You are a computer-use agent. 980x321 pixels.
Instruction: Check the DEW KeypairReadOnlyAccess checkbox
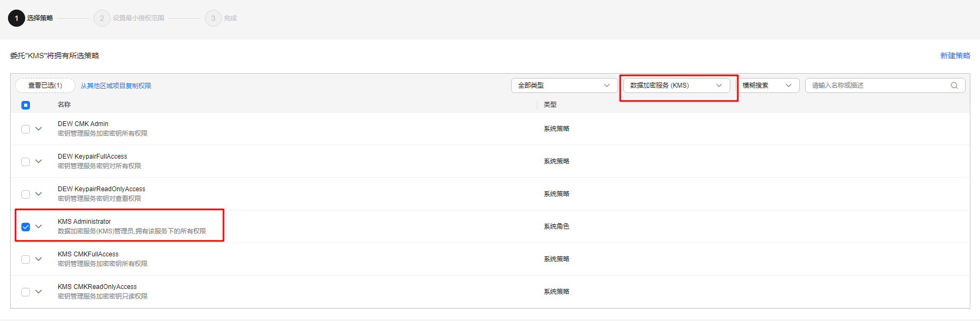26,194
